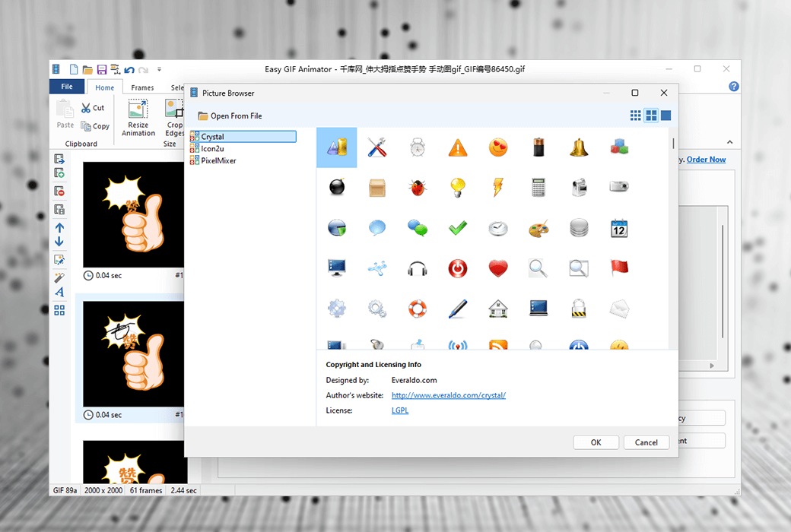Open the LGPL license link
This screenshot has height=532, width=791.
[x=399, y=410]
